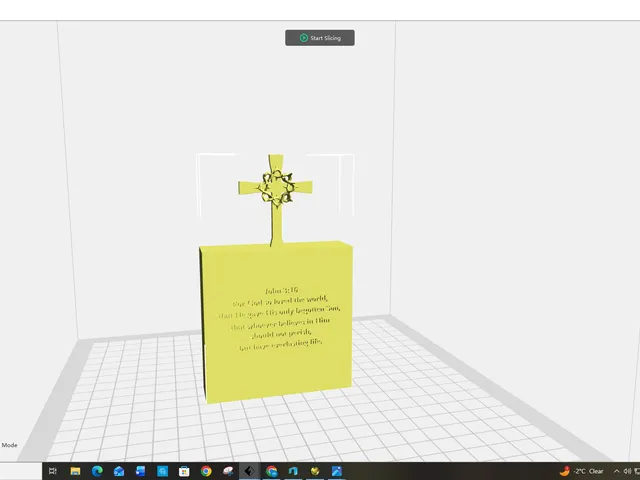Open Task View from the taskbar
Image resolution: width=640 pixels, height=480 pixels.
pos(53,471)
